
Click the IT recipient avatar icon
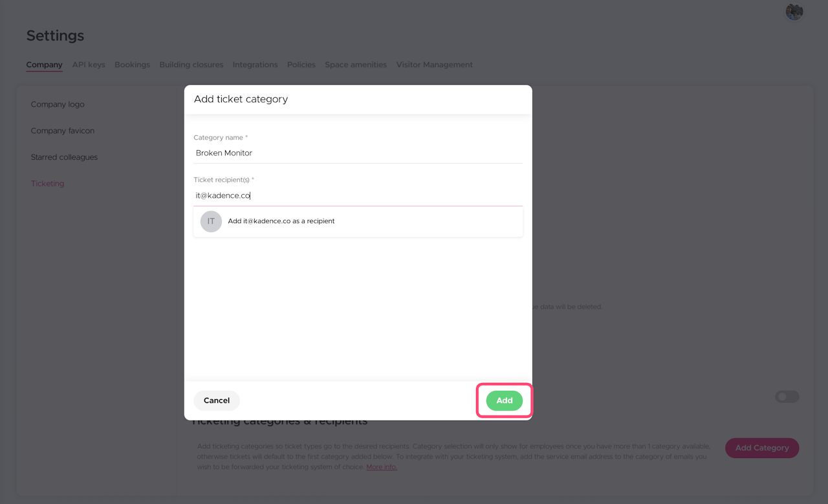(211, 221)
